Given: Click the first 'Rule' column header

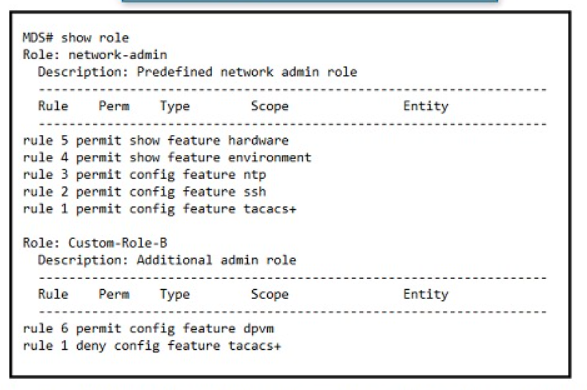Looking at the screenshot, I should point(53,106).
